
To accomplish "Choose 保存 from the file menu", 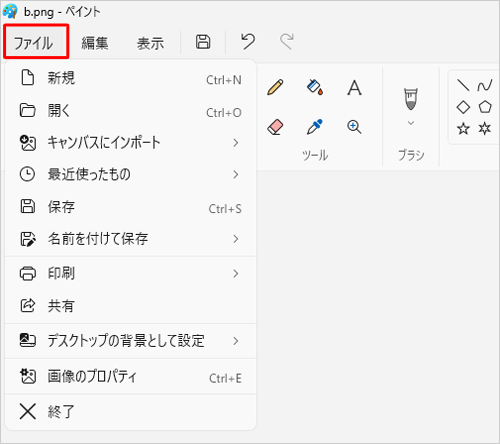I will (x=131, y=207).
